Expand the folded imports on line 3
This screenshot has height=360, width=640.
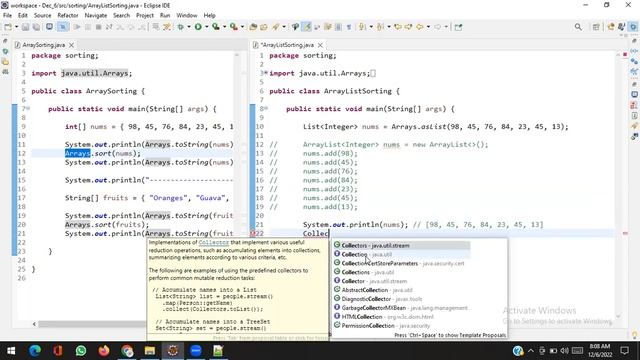[x=266, y=73]
